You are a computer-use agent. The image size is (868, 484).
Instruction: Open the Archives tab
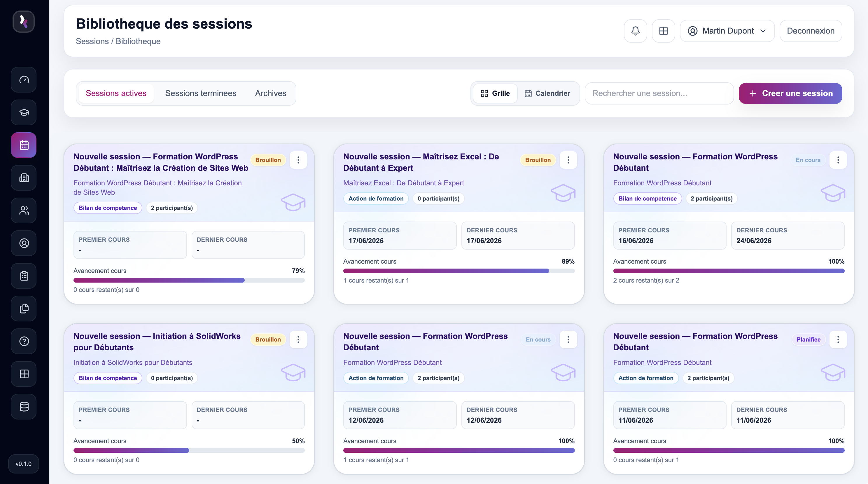coord(271,93)
